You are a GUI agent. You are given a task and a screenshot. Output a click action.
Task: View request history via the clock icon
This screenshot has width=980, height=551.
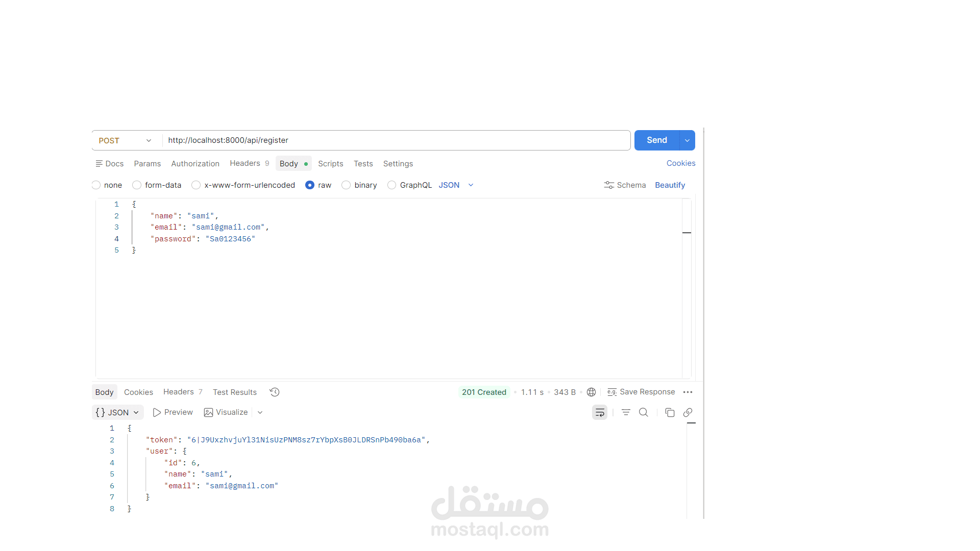pyautogui.click(x=274, y=392)
